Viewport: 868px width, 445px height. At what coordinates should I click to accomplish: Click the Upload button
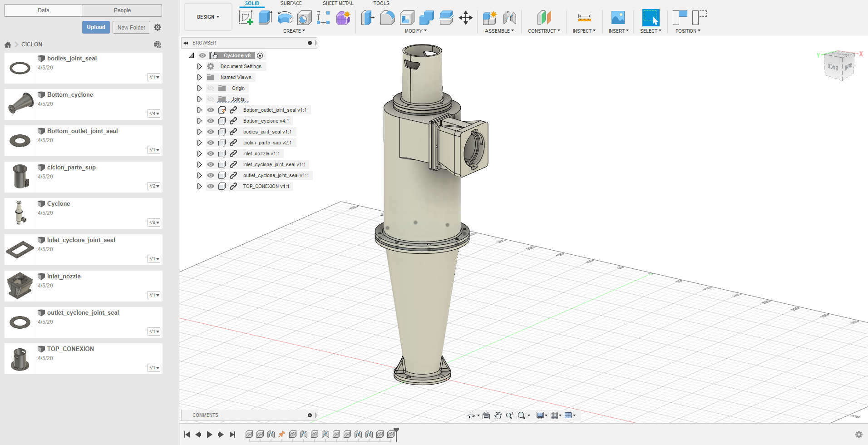pyautogui.click(x=96, y=27)
